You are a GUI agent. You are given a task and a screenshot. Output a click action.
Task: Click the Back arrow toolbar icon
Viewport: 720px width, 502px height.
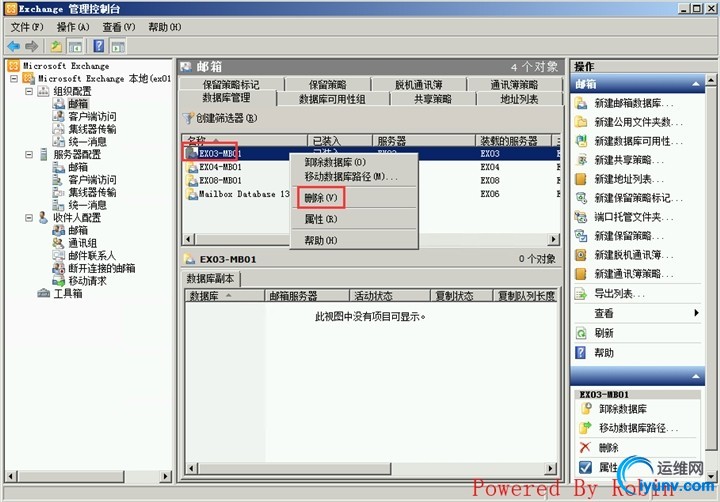click(14, 46)
